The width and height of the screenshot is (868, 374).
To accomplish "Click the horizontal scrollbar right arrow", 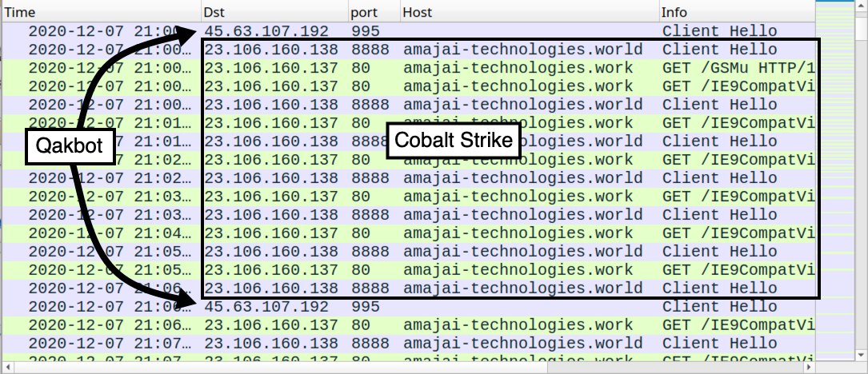I will 810,368.
